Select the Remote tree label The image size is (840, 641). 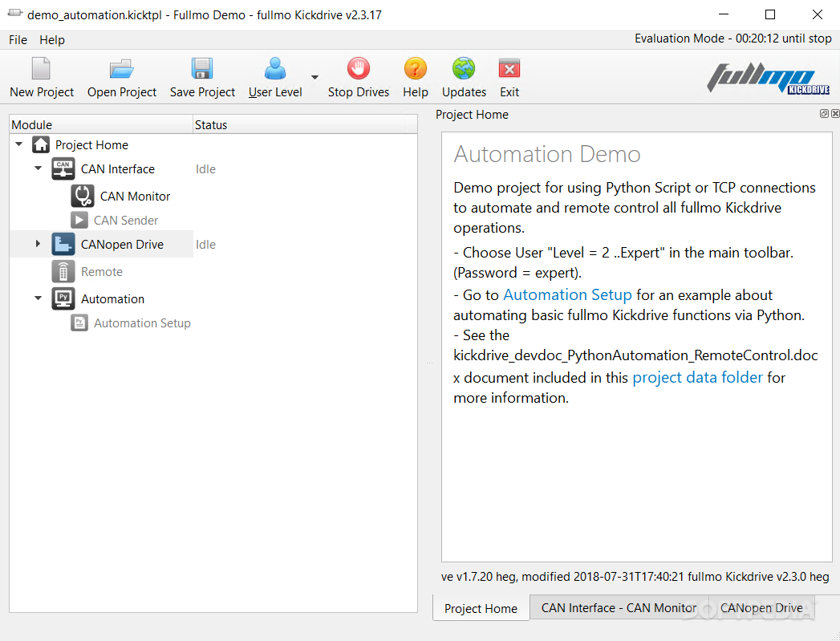102,271
